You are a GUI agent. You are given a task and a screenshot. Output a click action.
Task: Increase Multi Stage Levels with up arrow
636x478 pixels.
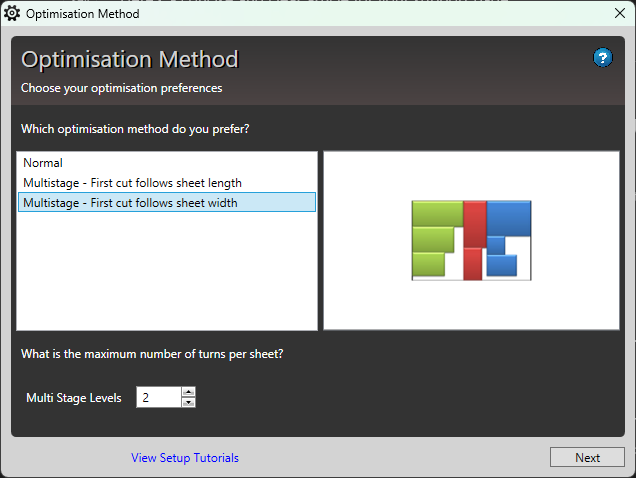click(x=188, y=392)
